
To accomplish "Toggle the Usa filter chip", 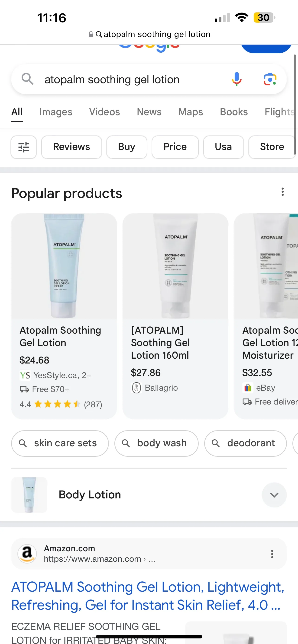I will coord(223,147).
